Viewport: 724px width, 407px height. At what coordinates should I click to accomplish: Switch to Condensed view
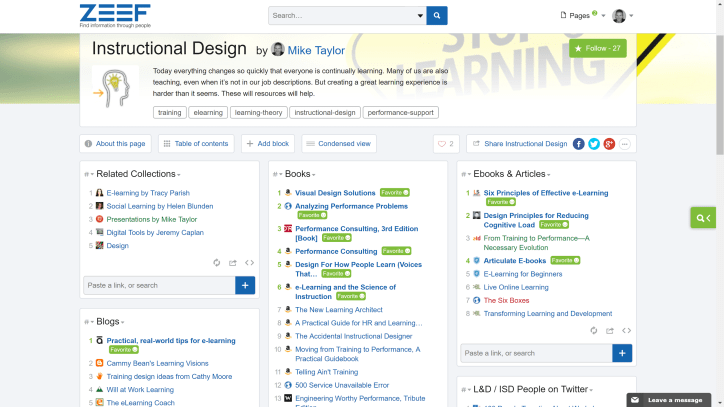coord(339,144)
